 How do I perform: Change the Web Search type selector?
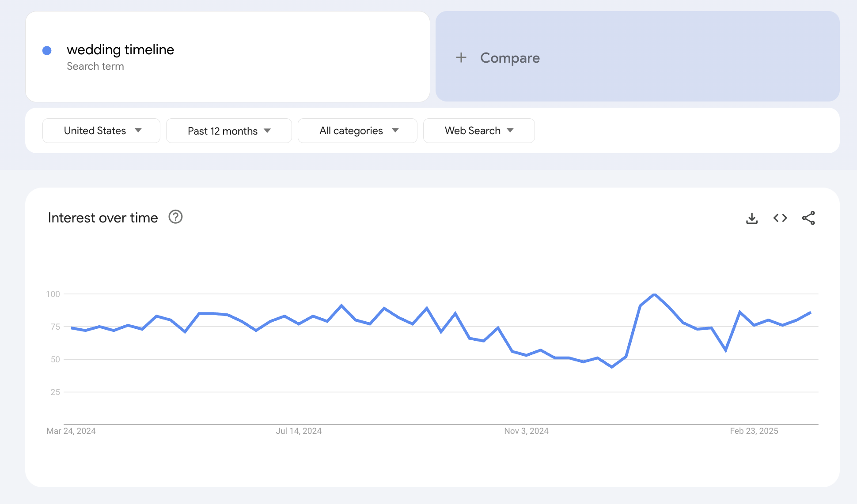click(479, 130)
